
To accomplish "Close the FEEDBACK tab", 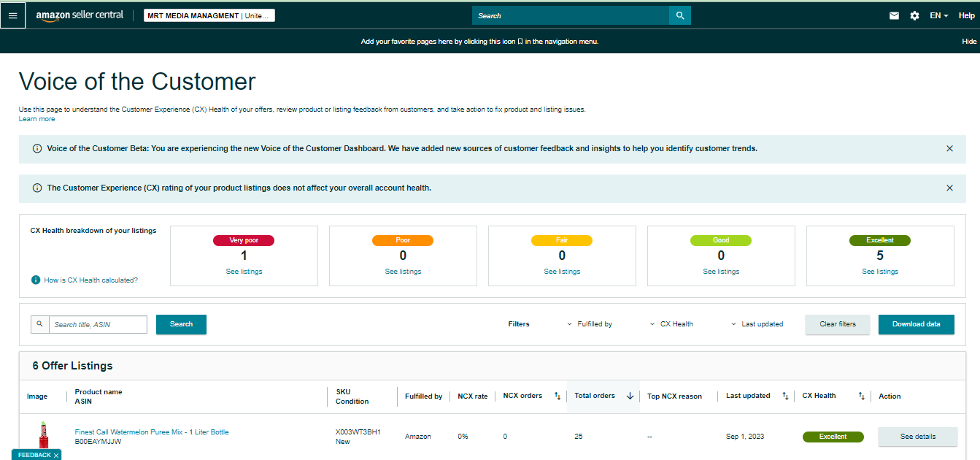I will [56, 455].
